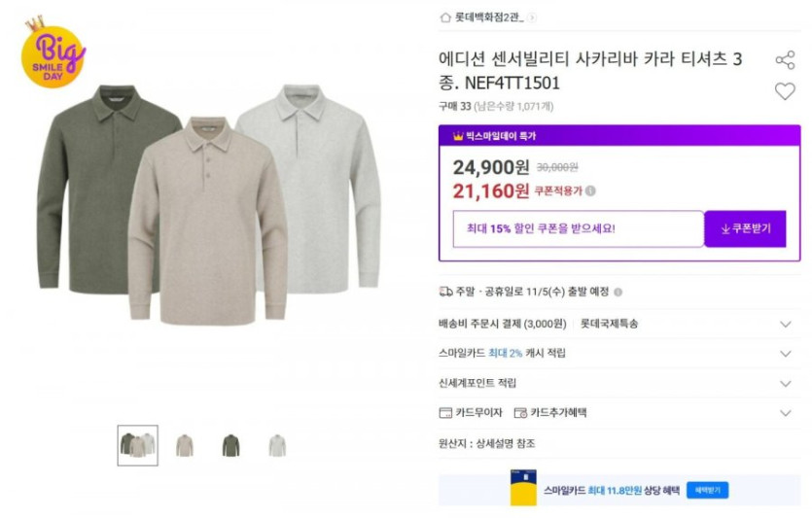Expand the 신세계포인트 적립 section
This screenshot has width=812, height=518.
[785, 384]
